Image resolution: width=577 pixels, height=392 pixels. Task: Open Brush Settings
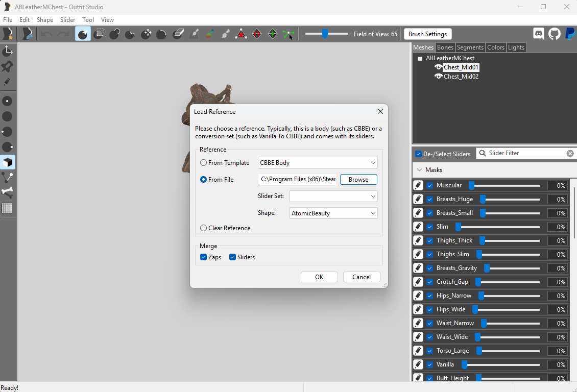(427, 34)
